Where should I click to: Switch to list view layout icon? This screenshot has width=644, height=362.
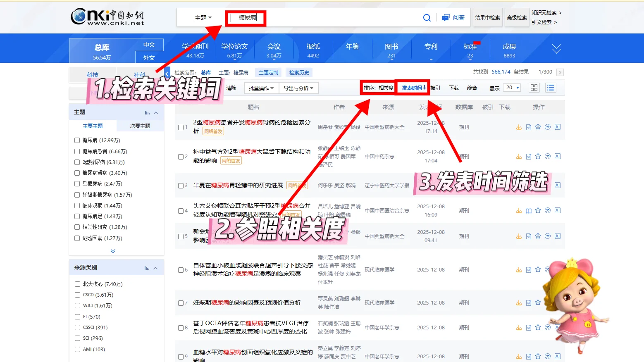[x=551, y=88]
